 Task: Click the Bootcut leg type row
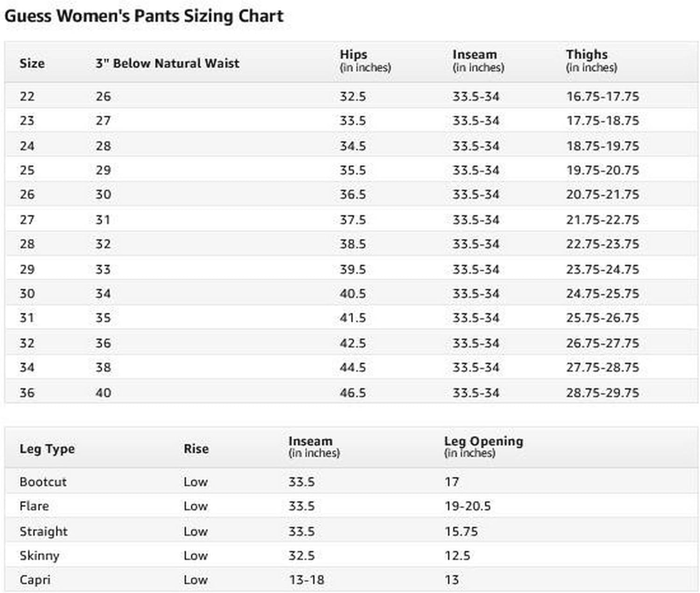coord(43,482)
